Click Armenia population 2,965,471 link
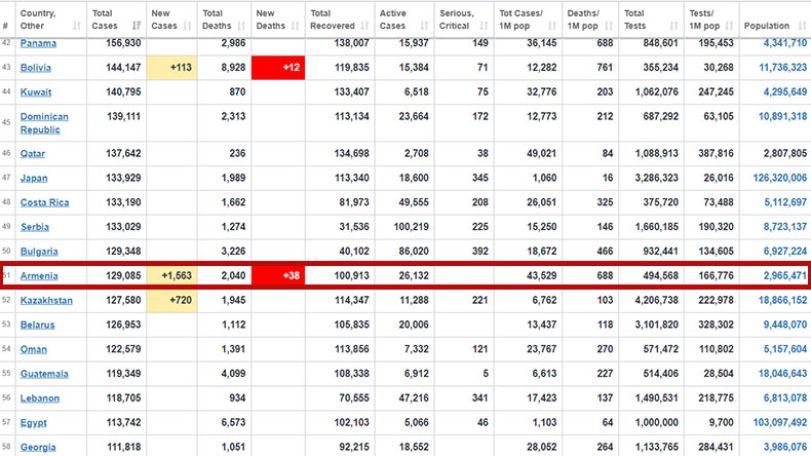 (785, 276)
